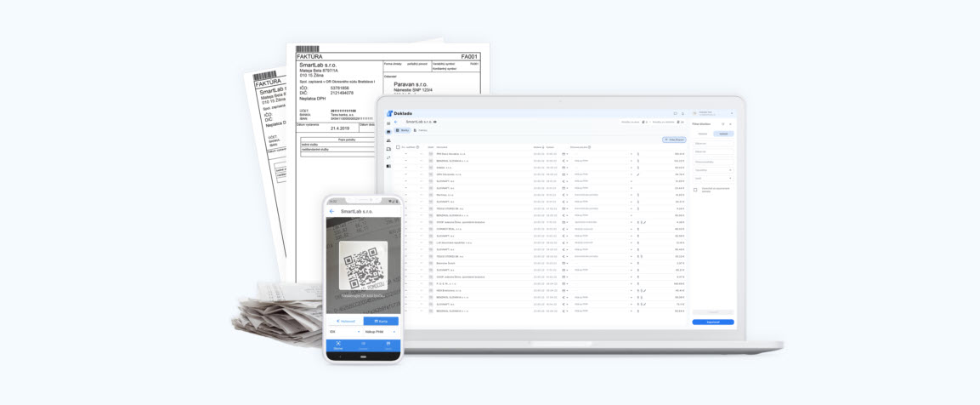Close the filter panel with X icon
980x405 pixels.
[x=730, y=124]
